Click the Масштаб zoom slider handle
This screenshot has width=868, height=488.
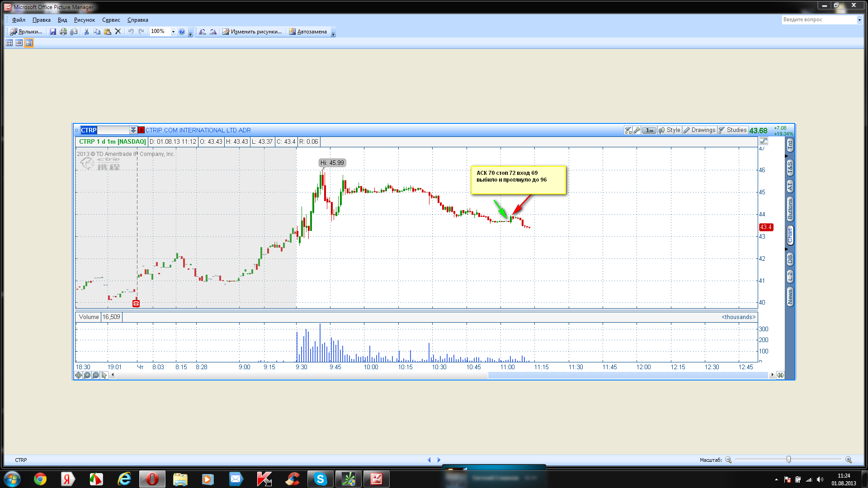788,460
